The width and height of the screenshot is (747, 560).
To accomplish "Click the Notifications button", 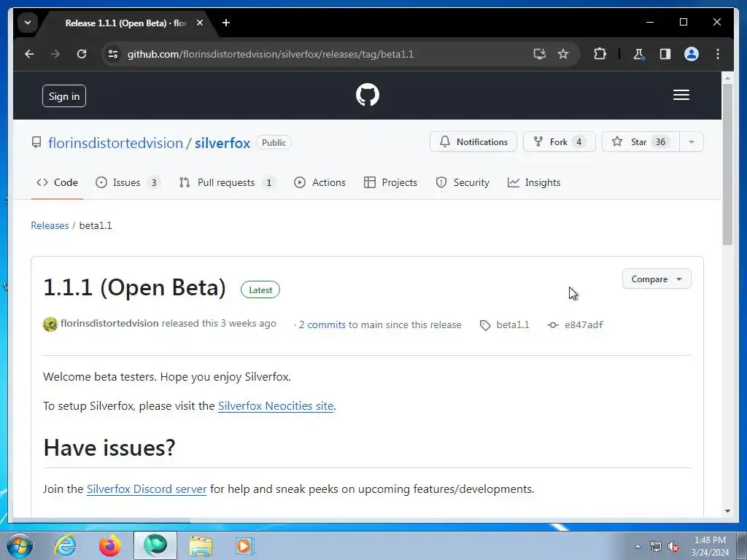I will pos(473,142).
